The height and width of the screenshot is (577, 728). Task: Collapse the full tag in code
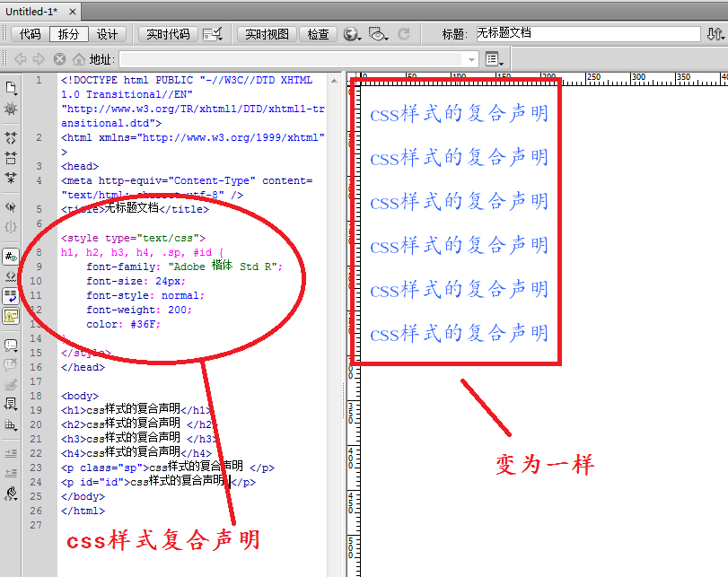pos(11,138)
